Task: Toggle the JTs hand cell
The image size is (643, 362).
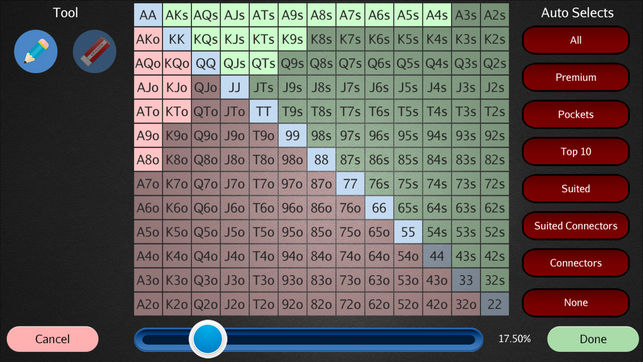Action: coord(263,87)
